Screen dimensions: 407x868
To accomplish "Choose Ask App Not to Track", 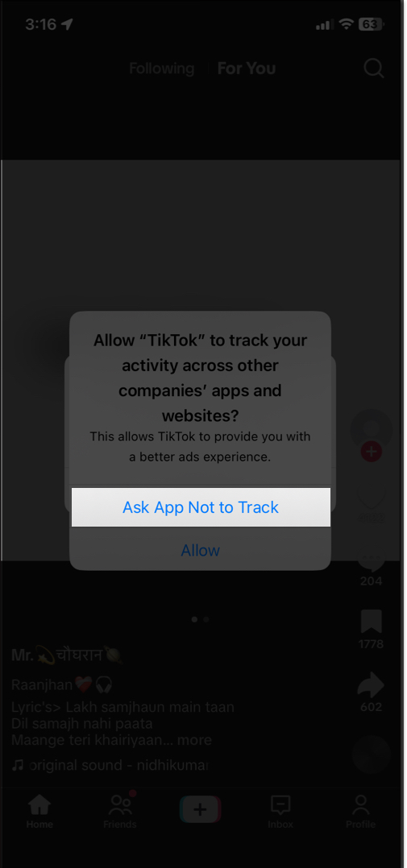I will (x=201, y=507).
